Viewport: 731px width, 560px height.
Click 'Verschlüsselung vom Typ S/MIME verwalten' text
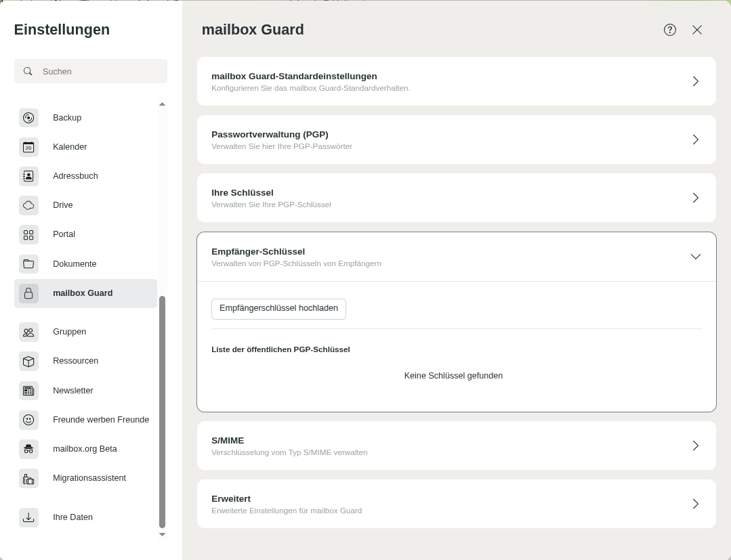(x=289, y=452)
